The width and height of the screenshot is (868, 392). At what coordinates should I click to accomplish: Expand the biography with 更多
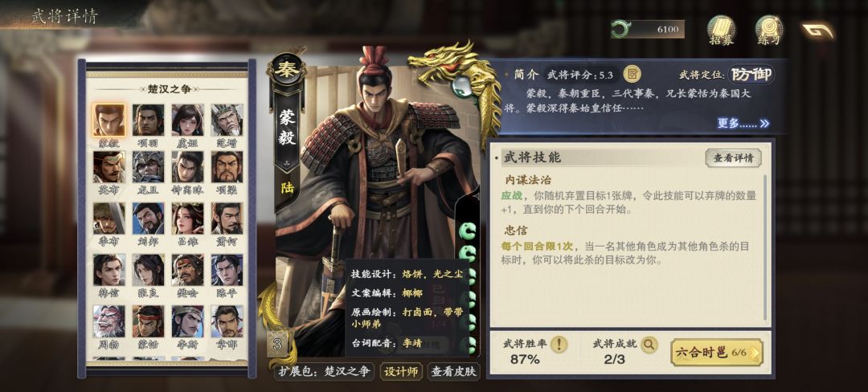click(x=743, y=123)
